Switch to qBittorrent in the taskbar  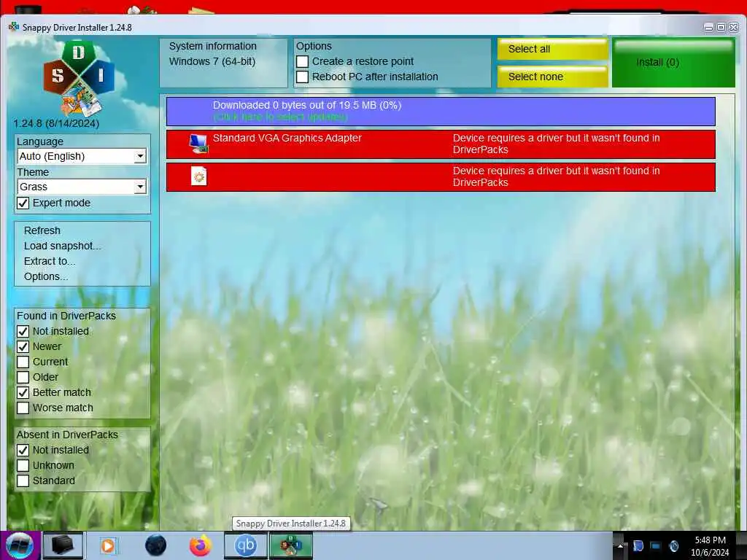tap(245, 545)
